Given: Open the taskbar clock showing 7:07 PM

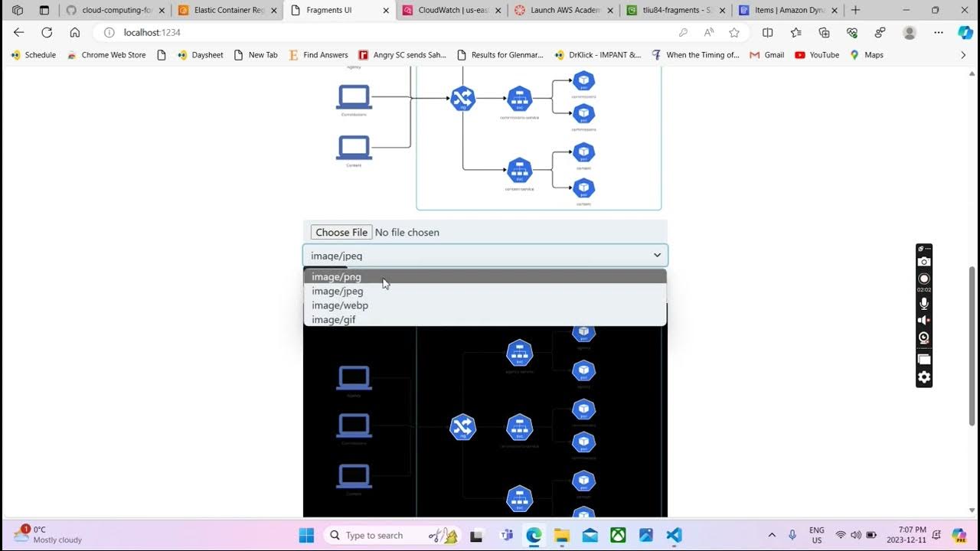Looking at the screenshot, I should [906, 535].
